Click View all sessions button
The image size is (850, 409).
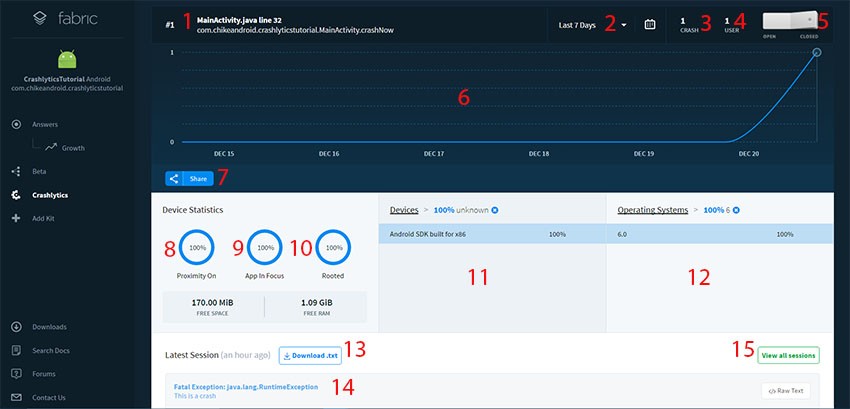pos(788,356)
